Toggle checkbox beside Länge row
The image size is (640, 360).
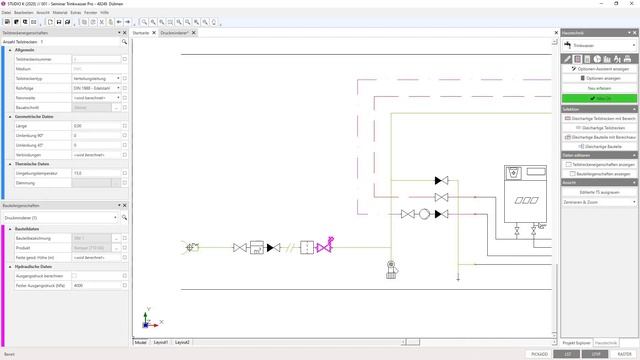point(125,126)
